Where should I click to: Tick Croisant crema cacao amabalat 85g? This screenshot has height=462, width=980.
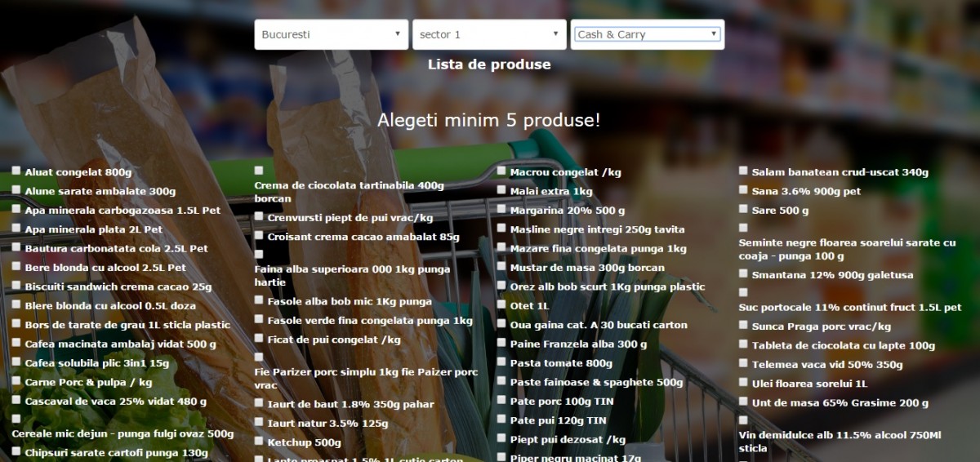click(259, 236)
